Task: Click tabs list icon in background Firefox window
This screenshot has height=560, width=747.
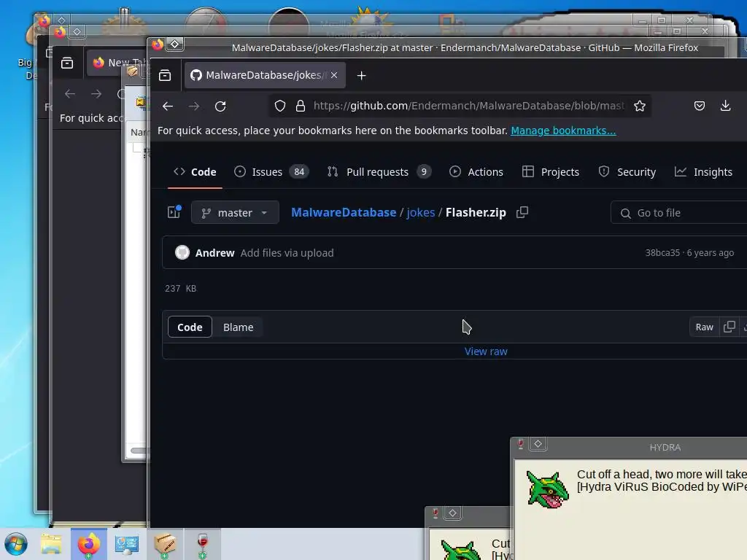Action: point(67,63)
